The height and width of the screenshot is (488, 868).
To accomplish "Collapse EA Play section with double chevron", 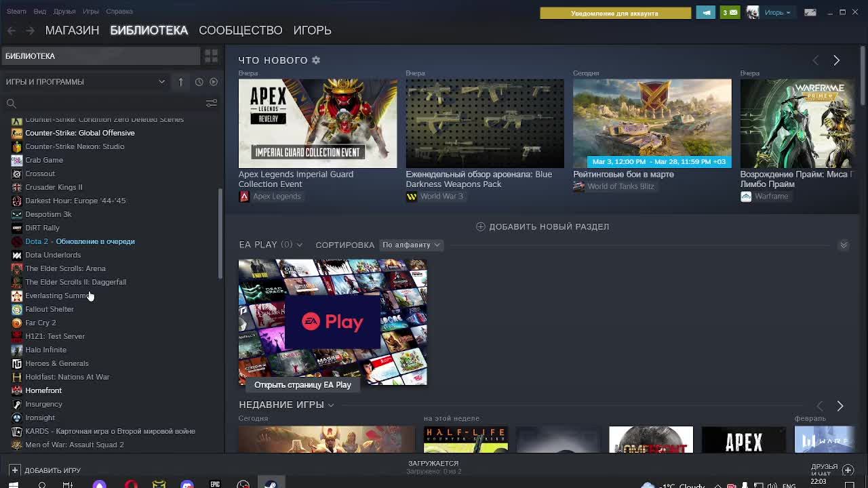I will tap(844, 245).
